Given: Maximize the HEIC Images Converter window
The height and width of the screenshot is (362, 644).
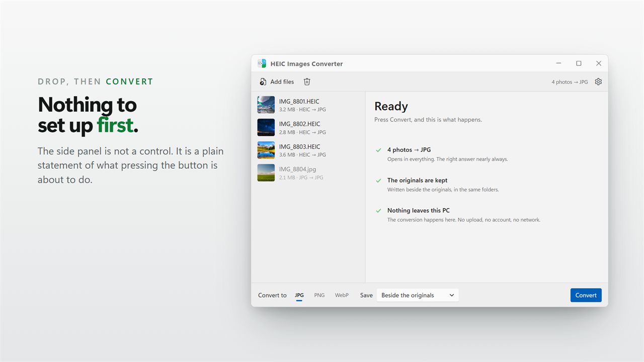Looking at the screenshot, I should [x=579, y=63].
